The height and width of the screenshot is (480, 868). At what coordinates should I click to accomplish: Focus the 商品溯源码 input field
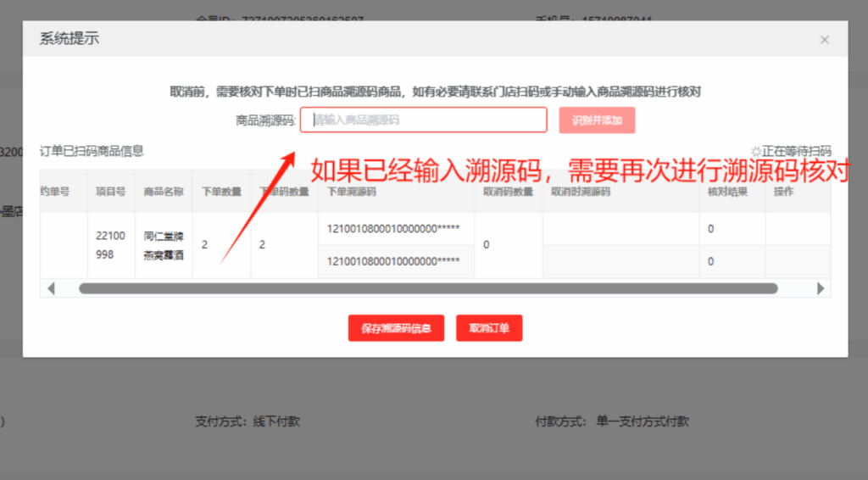424,120
